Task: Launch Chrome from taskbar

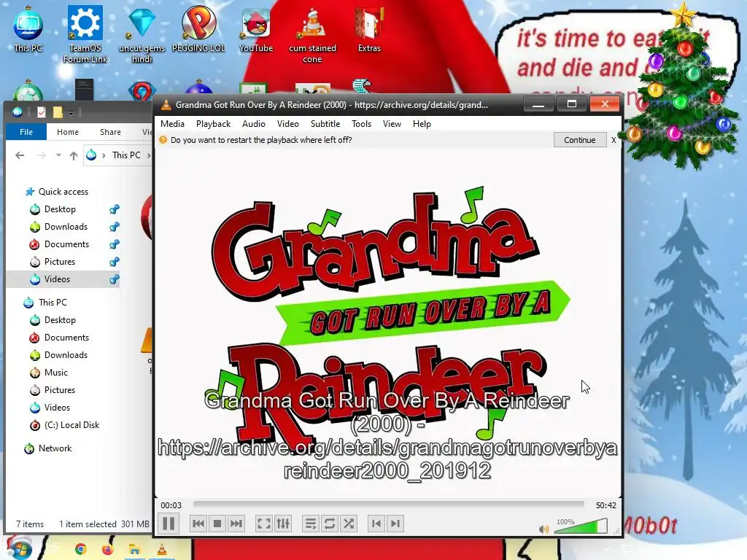Action: (80, 550)
